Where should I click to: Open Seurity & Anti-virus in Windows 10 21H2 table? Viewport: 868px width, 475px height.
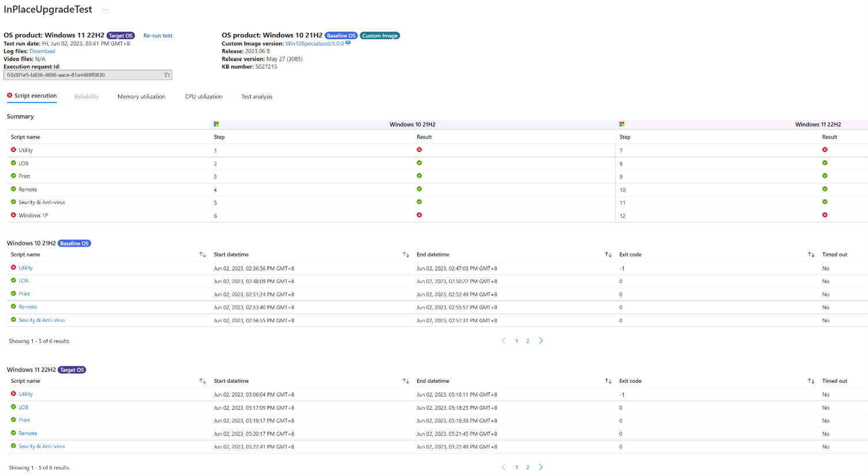[41, 320]
